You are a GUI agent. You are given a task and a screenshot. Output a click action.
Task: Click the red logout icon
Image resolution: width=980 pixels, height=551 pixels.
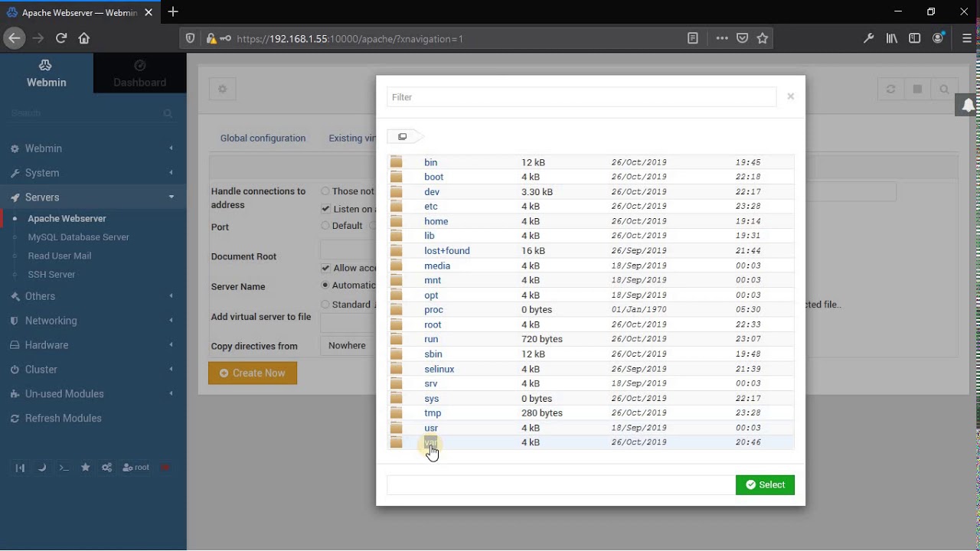[x=165, y=468]
